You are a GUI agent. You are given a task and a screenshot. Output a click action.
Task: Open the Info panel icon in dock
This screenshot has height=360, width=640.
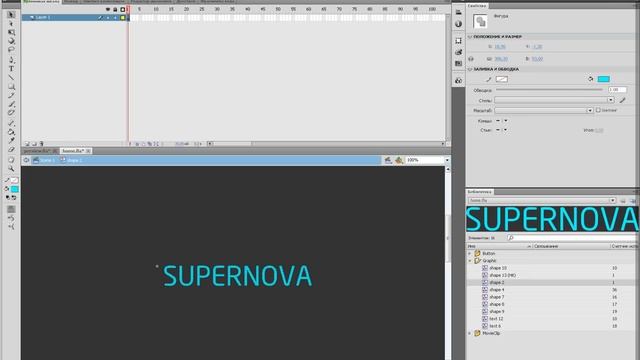tap(458, 24)
